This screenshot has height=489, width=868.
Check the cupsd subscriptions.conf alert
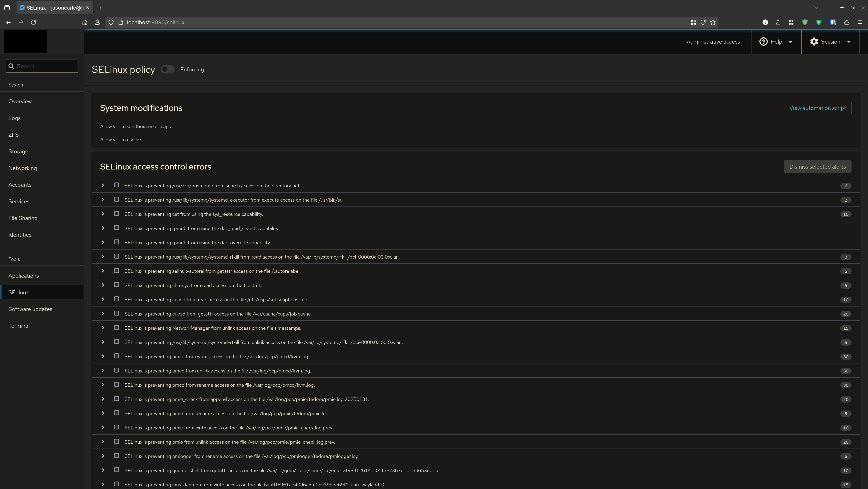pyautogui.click(x=117, y=299)
